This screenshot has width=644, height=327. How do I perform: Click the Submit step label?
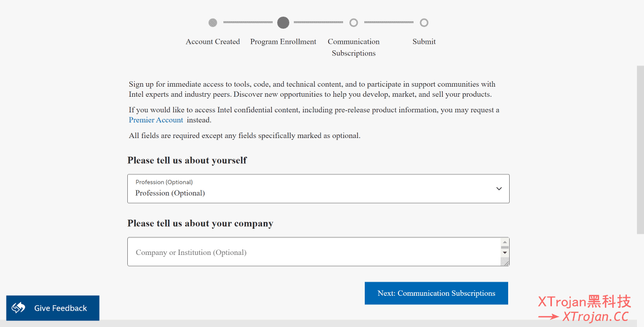click(x=424, y=42)
